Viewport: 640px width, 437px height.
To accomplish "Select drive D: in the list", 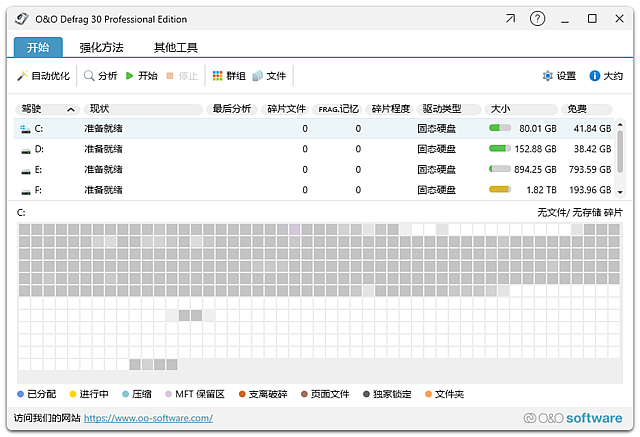I will [x=39, y=149].
